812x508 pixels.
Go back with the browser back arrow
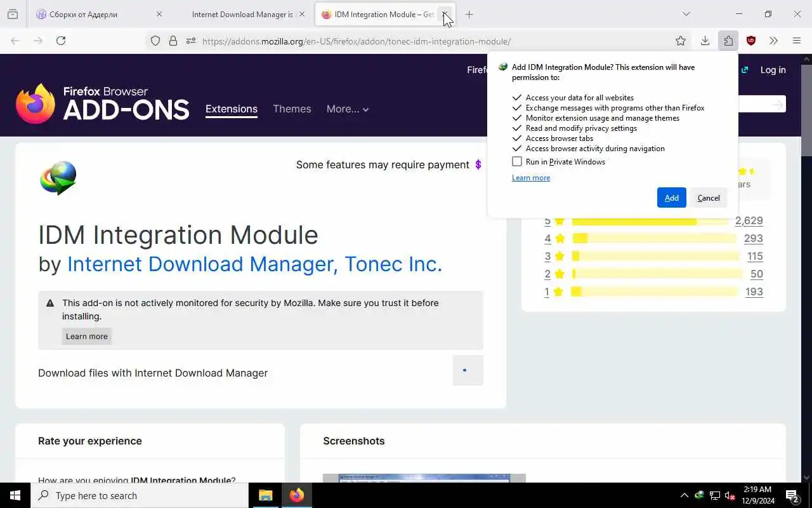point(15,41)
